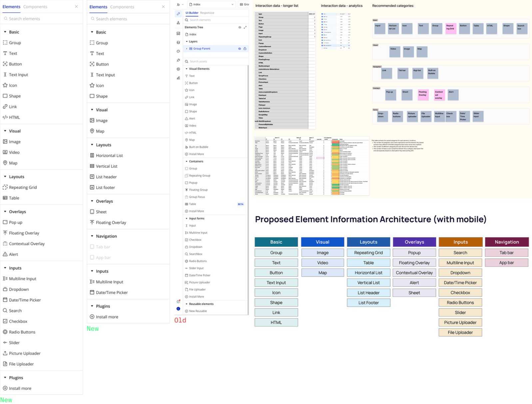Viewport: 532px width, 404px height.
Task: Select the Elements tab in shorter New panel
Action: point(98,7)
